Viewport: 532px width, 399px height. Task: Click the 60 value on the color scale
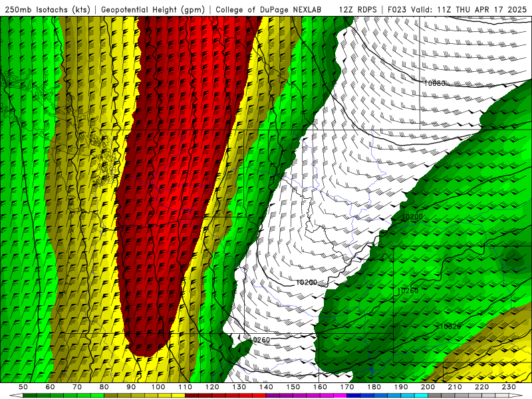[51, 387]
